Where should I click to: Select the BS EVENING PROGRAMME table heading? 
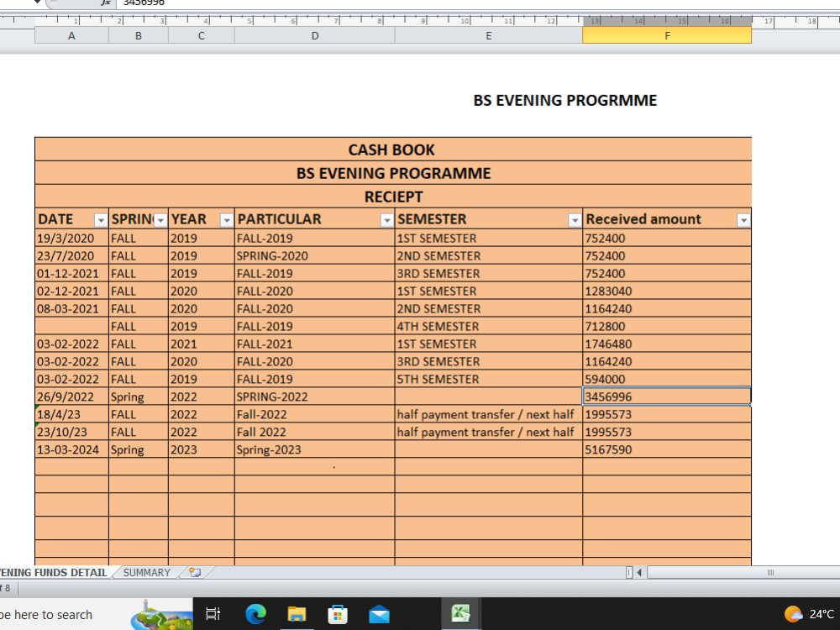[393, 173]
